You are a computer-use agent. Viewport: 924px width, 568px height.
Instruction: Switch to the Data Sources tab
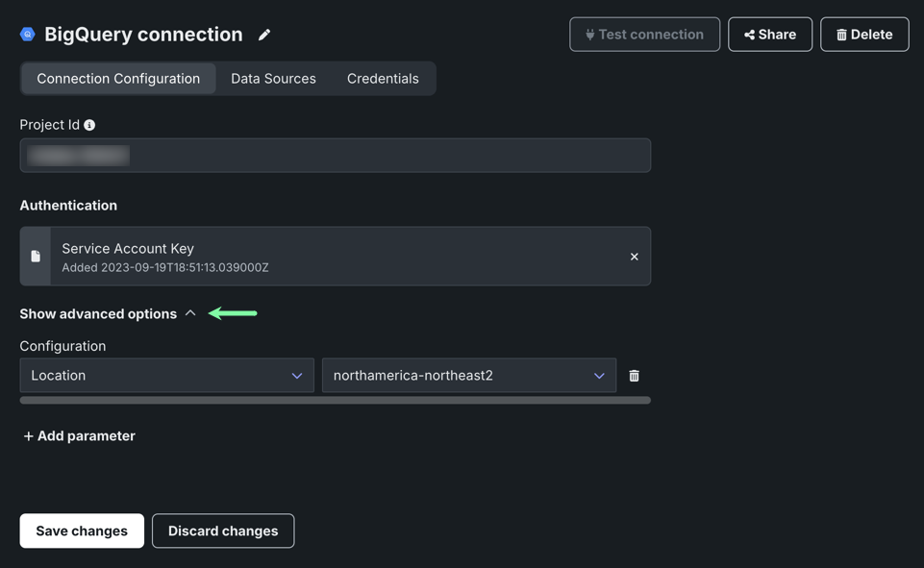tap(273, 79)
